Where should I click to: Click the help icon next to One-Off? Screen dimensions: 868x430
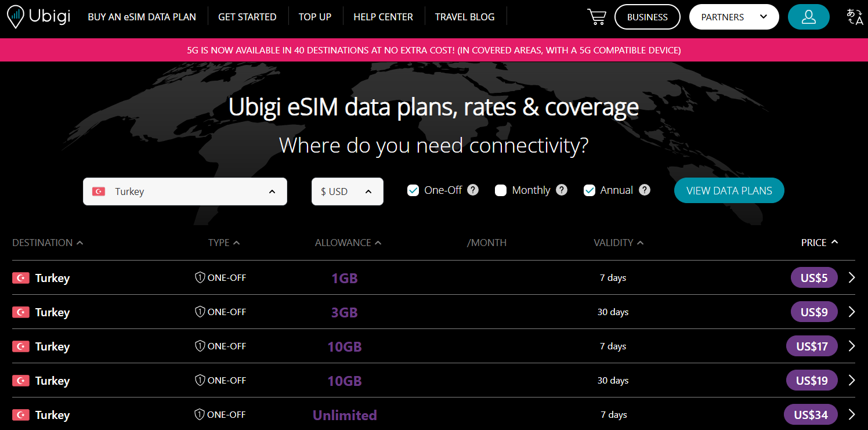click(x=473, y=190)
